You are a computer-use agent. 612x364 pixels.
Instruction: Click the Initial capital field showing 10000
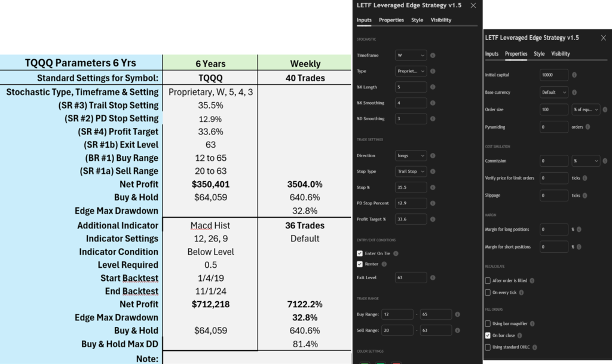(554, 75)
